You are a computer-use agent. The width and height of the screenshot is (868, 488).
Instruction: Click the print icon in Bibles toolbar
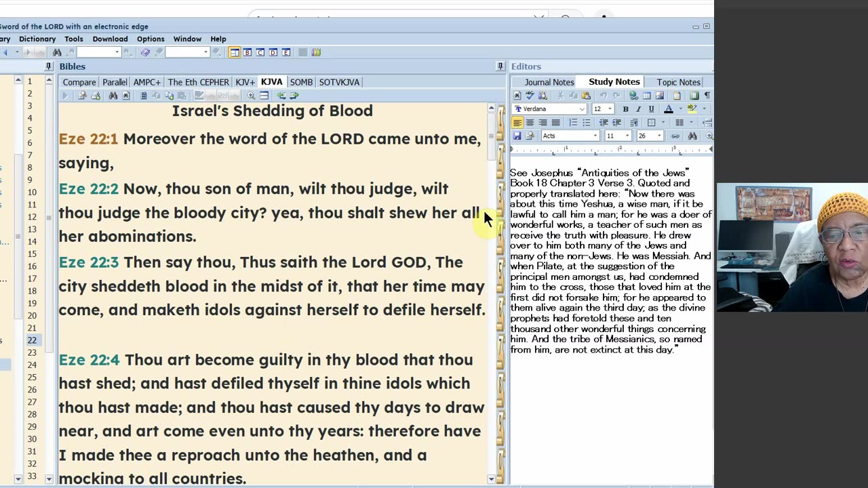(x=96, y=96)
